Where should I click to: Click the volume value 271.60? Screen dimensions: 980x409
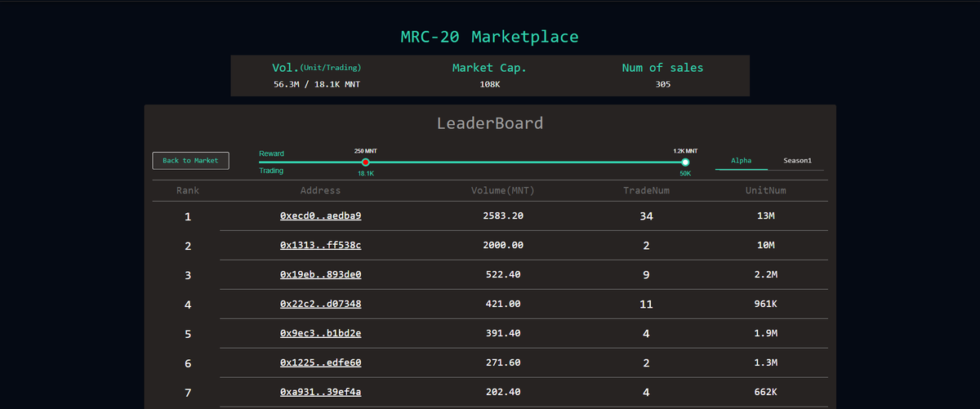[x=503, y=363]
